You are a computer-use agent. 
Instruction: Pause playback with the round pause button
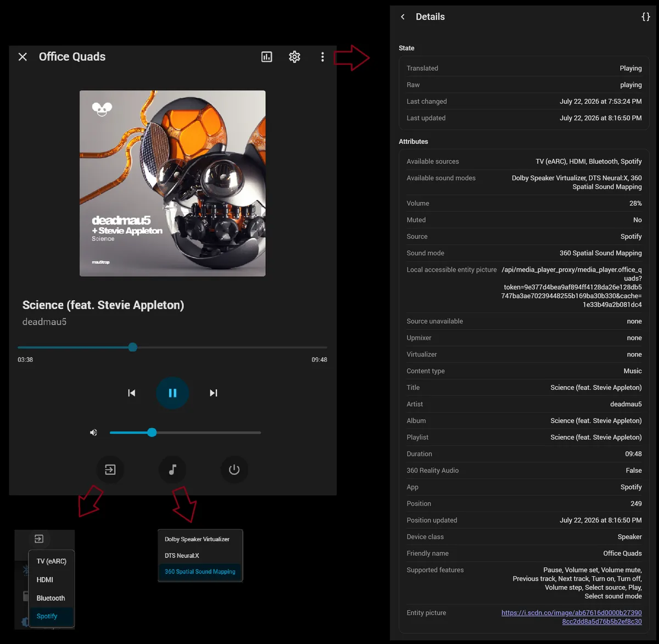172,393
